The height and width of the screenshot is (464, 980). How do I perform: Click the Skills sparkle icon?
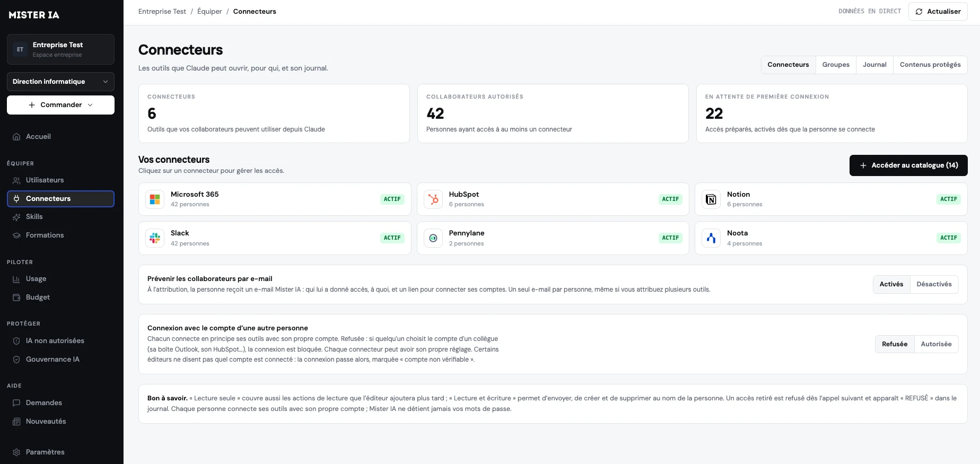pos(16,217)
